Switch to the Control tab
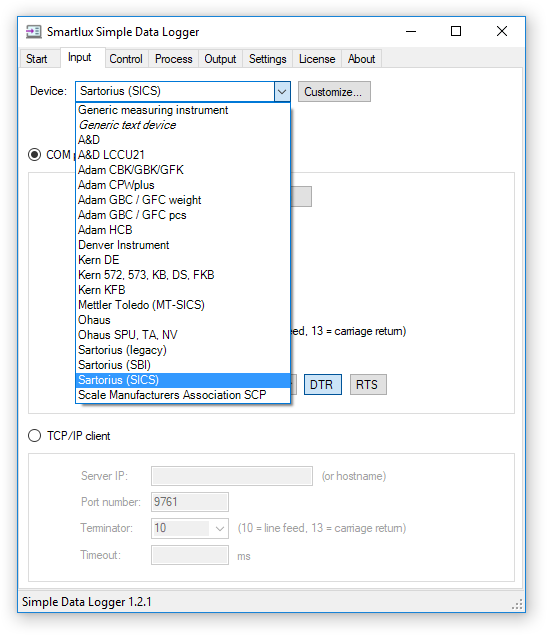The width and height of the screenshot is (547, 635). pos(126,59)
